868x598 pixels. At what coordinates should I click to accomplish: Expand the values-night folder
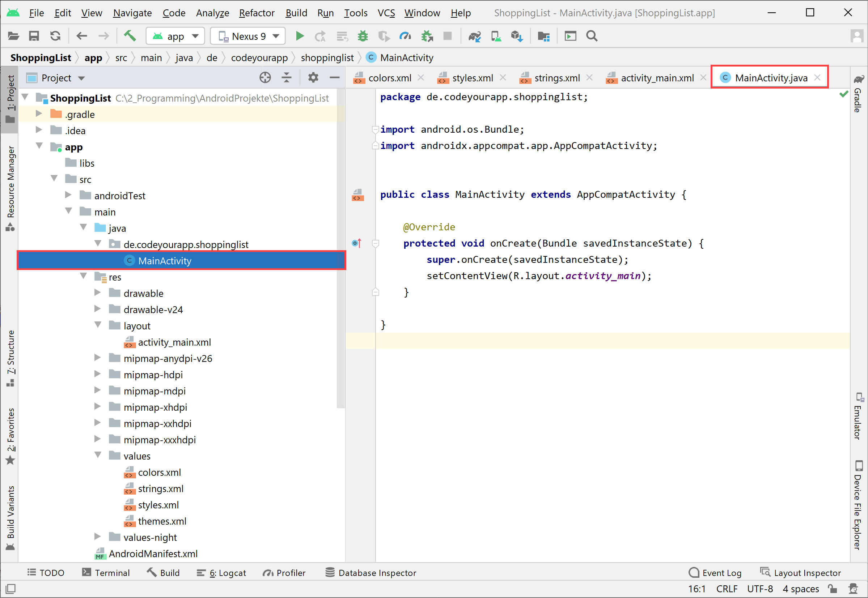[x=97, y=537]
